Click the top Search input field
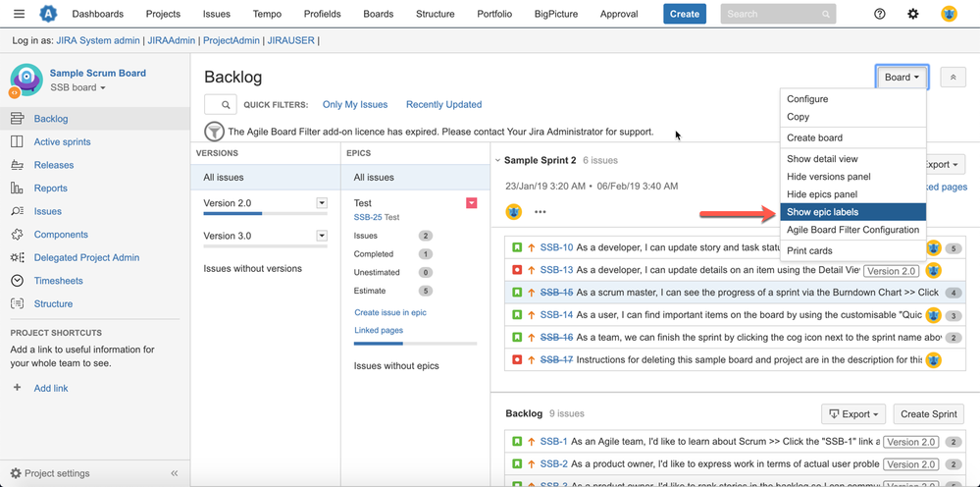The image size is (980, 487). click(778, 14)
